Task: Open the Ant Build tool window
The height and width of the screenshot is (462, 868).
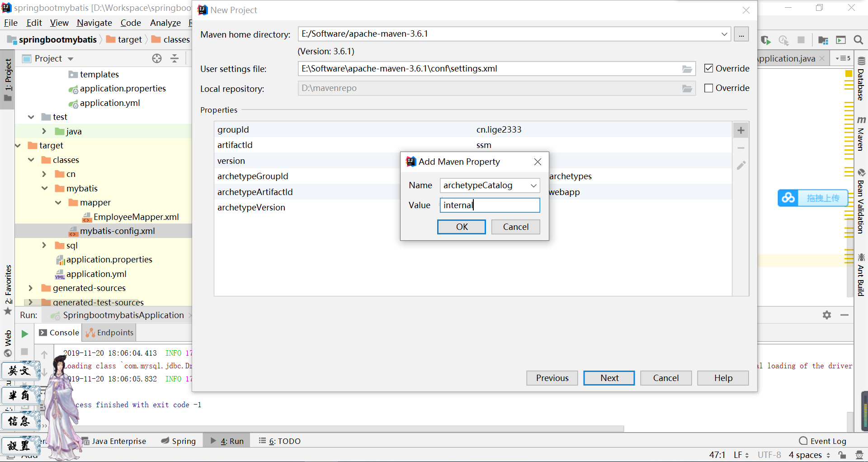Action: click(861, 275)
